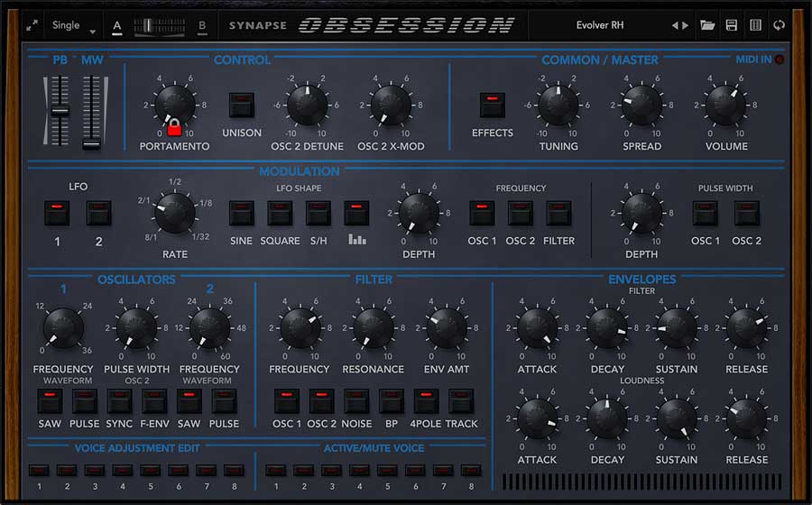Go to previous preset arrow
Viewport: 812px width, 505px height.
pyautogui.click(x=674, y=25)
